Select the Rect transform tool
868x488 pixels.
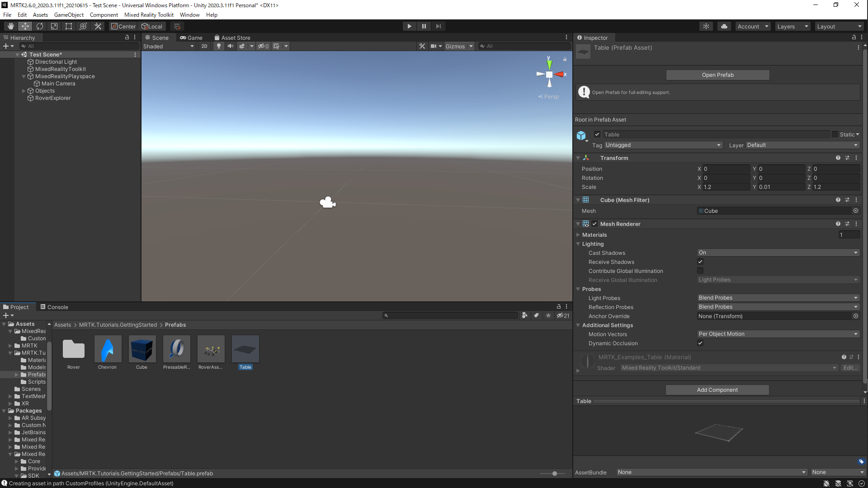(x=69, y=26)
